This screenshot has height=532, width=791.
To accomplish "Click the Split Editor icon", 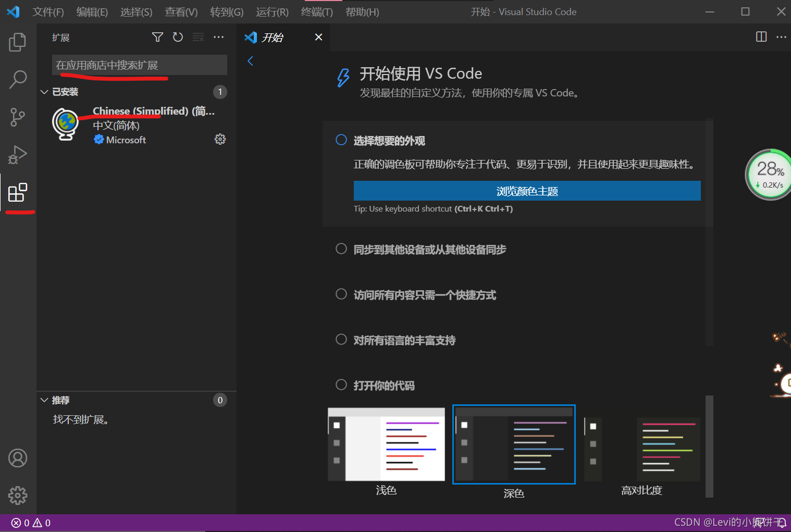I will tap(761, 37).
